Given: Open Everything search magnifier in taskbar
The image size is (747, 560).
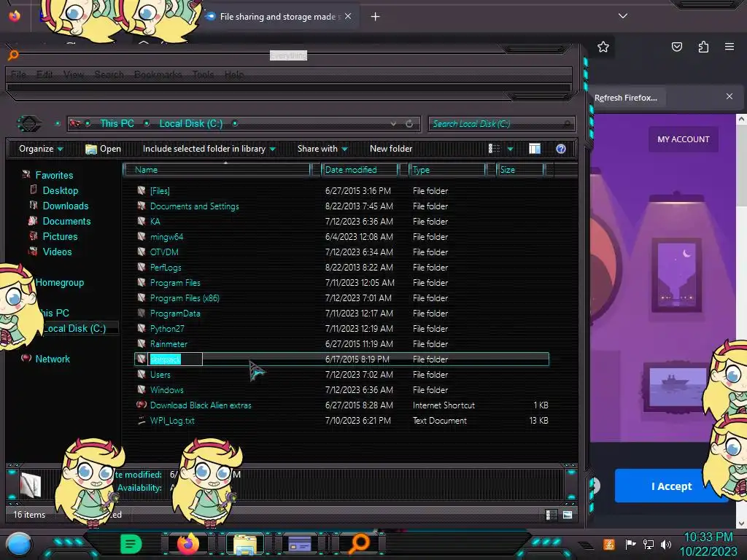Looking at the screenshot, I should [360, 544].
